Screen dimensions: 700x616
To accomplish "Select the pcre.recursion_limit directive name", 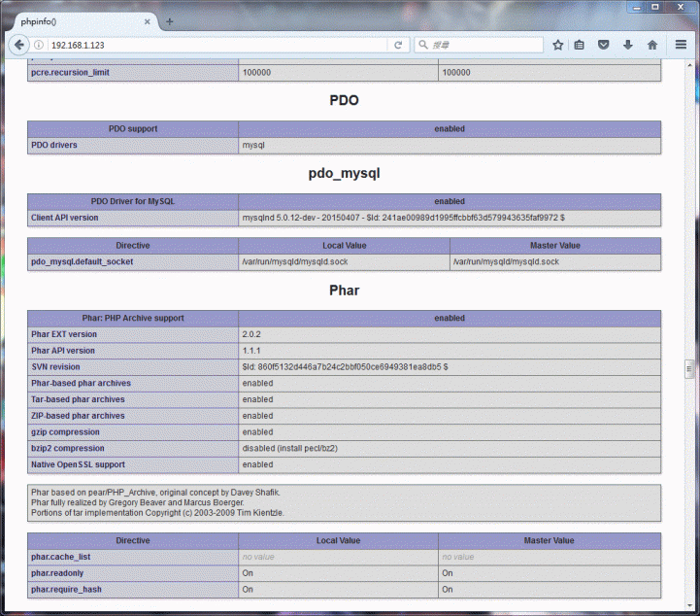I will [x=70, y=72].
